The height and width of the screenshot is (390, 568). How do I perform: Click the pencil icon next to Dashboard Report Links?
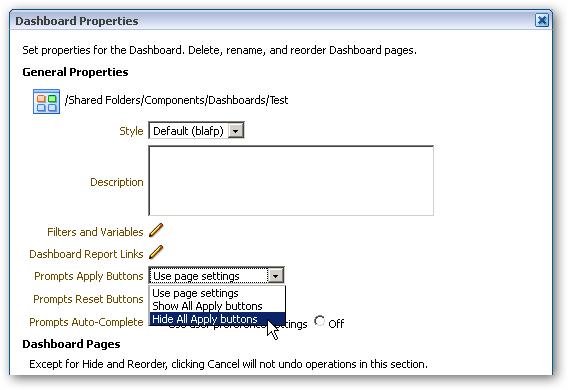(156, 253)
